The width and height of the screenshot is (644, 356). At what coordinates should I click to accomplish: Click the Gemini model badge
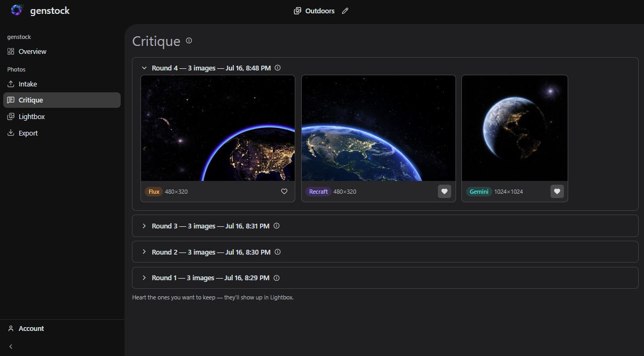coord(479,192)
